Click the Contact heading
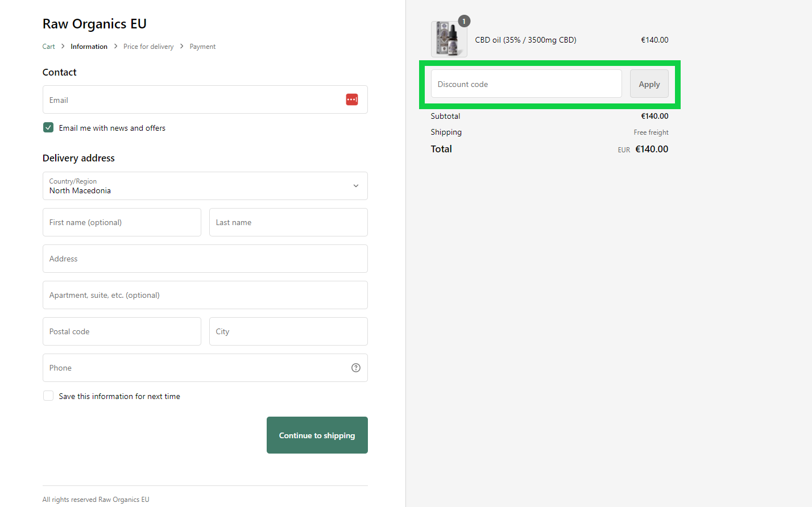The height and width of the screenshot is (507, 812). click(60, 72)
